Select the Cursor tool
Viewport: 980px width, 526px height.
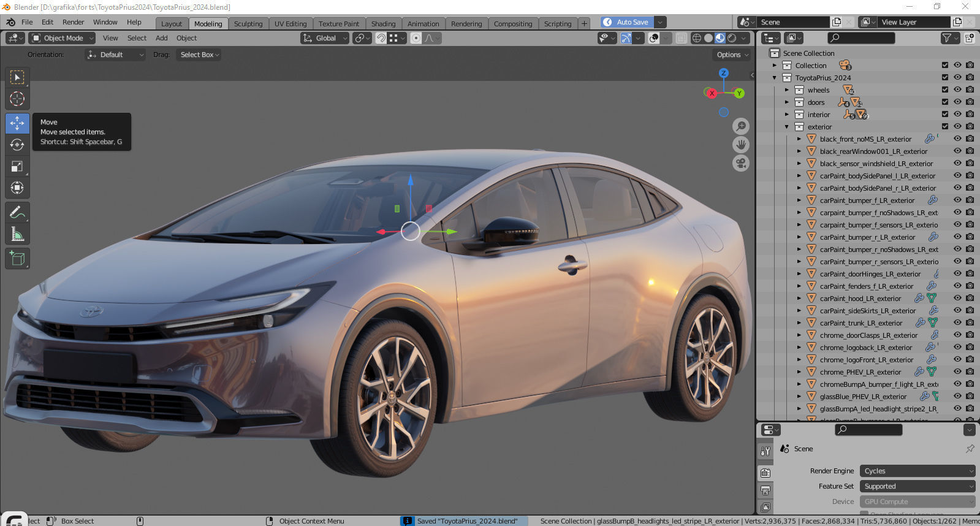tap(17, 99)
